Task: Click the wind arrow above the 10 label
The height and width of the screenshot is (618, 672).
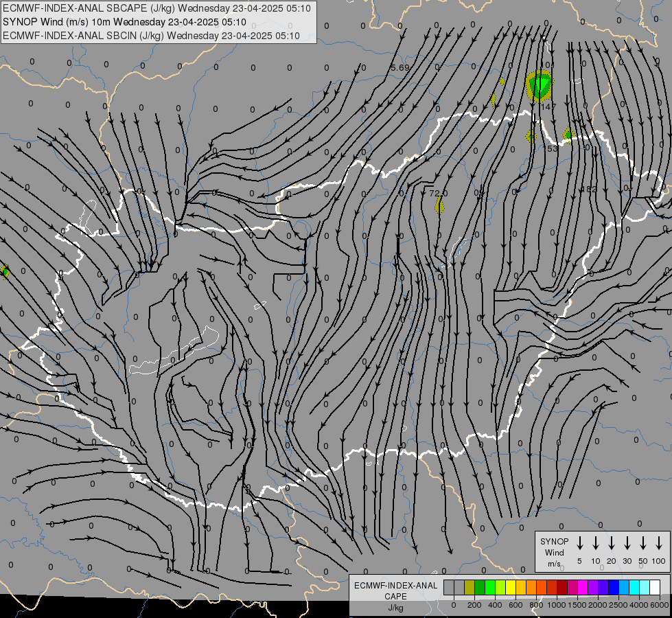Action: pyautogui.click(x=596, y=543)
